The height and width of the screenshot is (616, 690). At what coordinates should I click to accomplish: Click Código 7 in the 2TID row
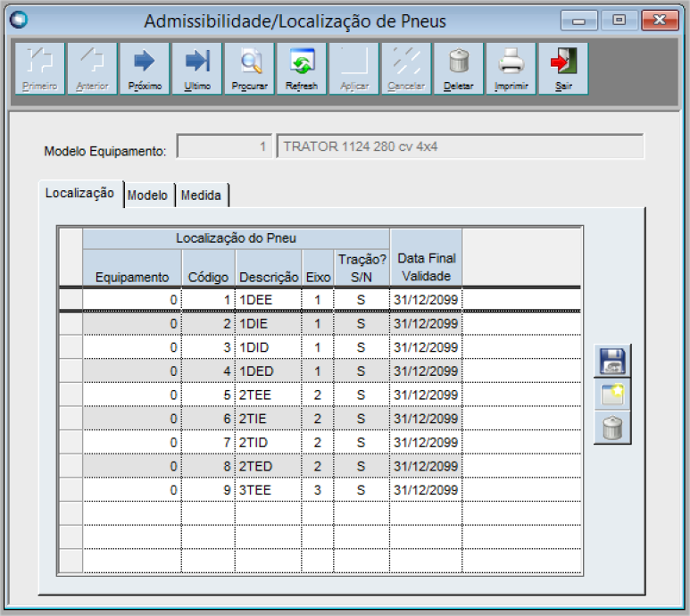click(209, 443)
